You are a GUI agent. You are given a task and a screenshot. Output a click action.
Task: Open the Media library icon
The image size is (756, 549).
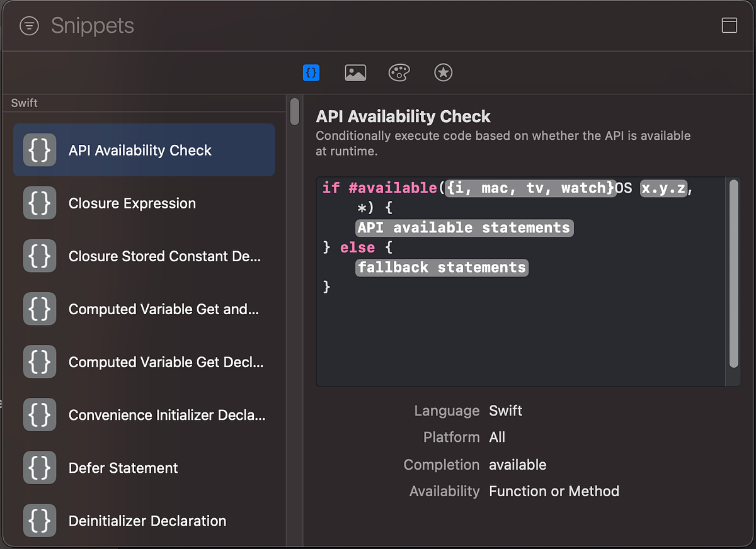pyautogui.click(x=355, y=72)
